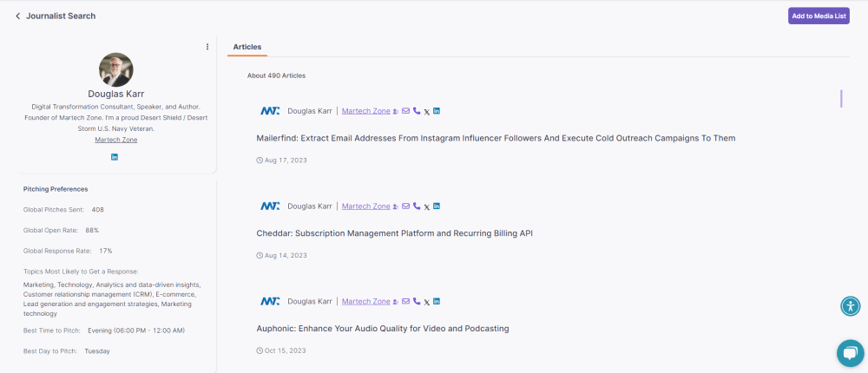Click email icon on Cheddar article row
This screenshot has width=868, height=373.
coord(405,206)
